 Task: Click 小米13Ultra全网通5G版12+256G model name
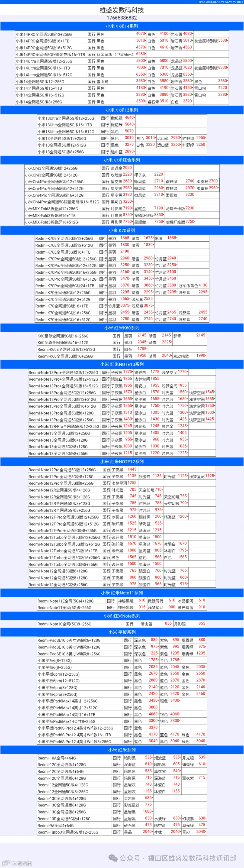pyautogui.click(x=66, y=118)
